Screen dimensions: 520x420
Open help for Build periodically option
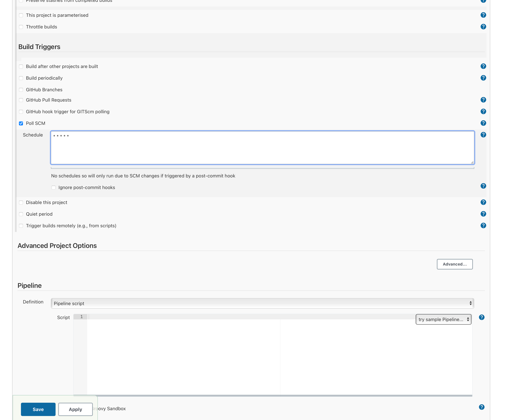pos(483,78)
